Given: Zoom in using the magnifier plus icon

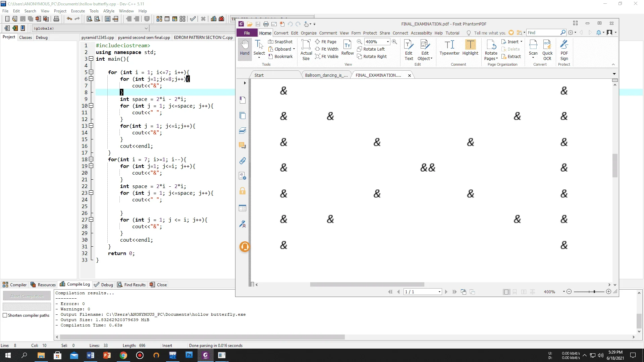Looking at the screenshot, I should [394, 42].
